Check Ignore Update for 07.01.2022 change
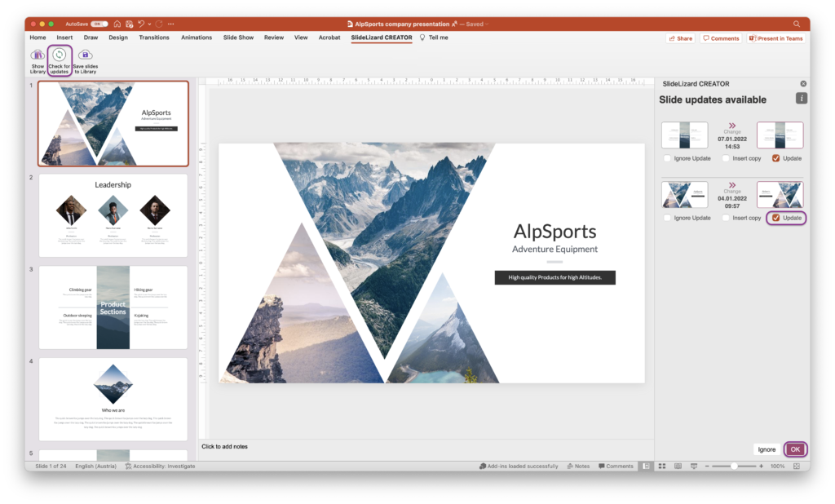The height and width of the screenshot is (504, 835). (667, 158)
